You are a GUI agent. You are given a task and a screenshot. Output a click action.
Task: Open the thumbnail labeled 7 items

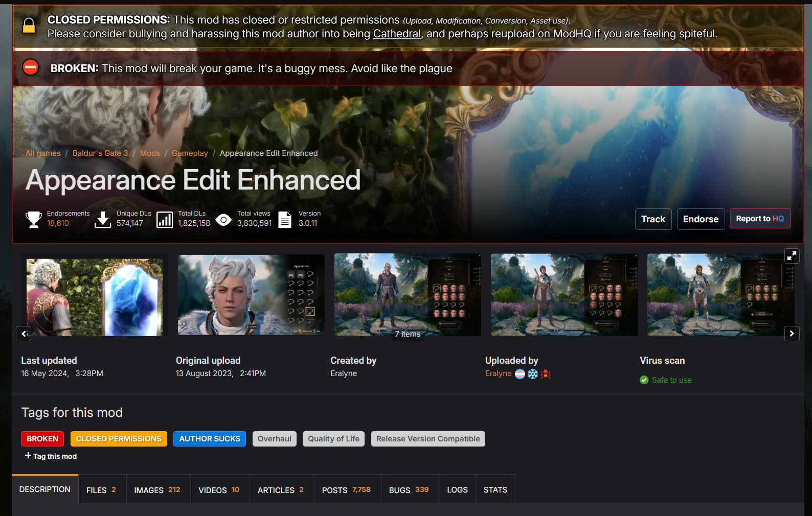[x=408, y=295]
